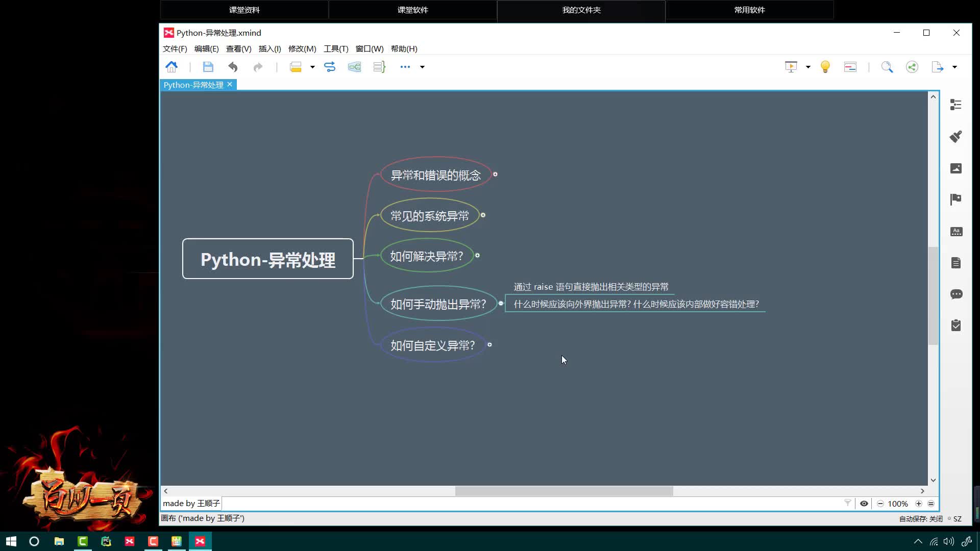
Task: Open the 修改(M) menu
Action: pos(302,48)
